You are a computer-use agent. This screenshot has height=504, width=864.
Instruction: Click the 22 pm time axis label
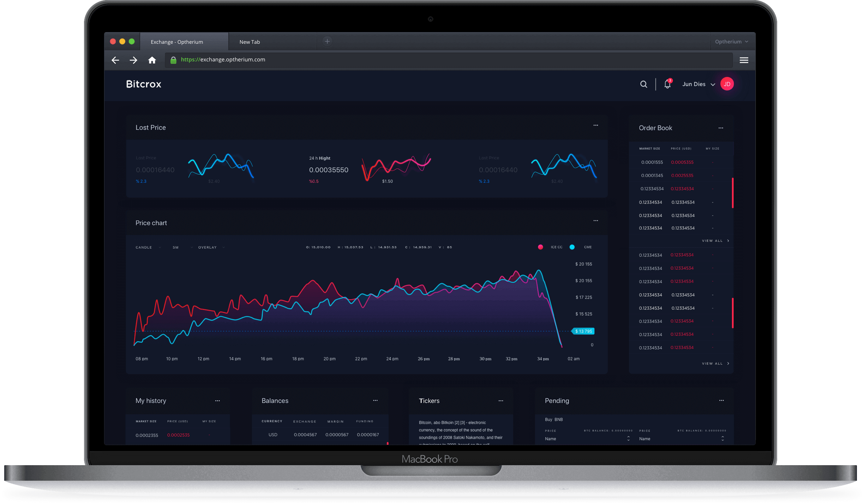tap(361, 359)
